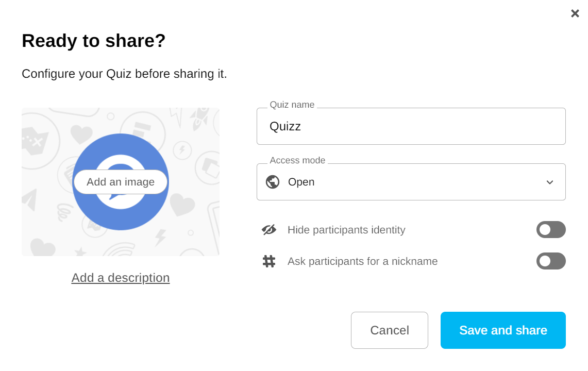
Task: Click the "Access mode" field label
Action: (x=297, y=160)
